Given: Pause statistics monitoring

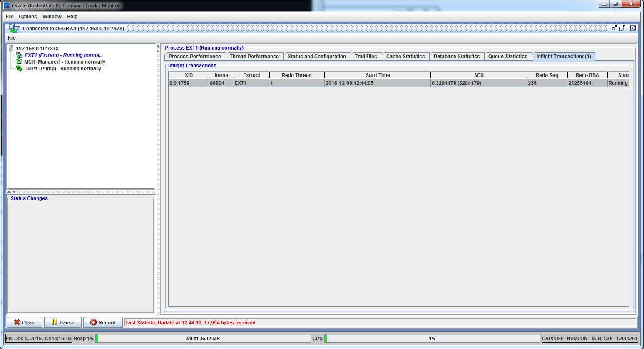Looking at the screenshot, I should tap(63, 322).
